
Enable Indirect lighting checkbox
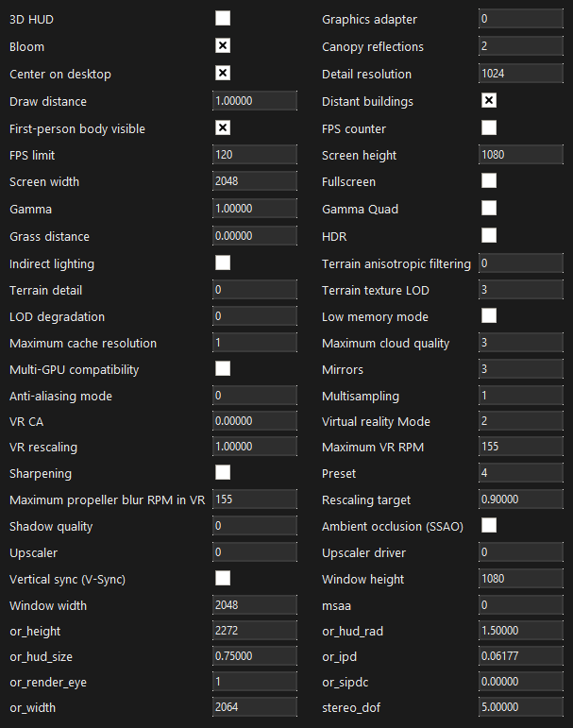pos(223,262)
